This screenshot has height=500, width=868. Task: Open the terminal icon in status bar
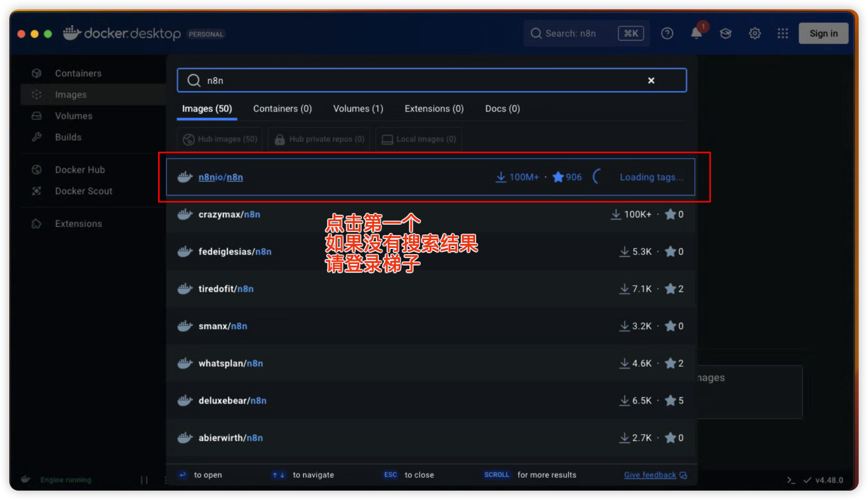tap(790, 480)
